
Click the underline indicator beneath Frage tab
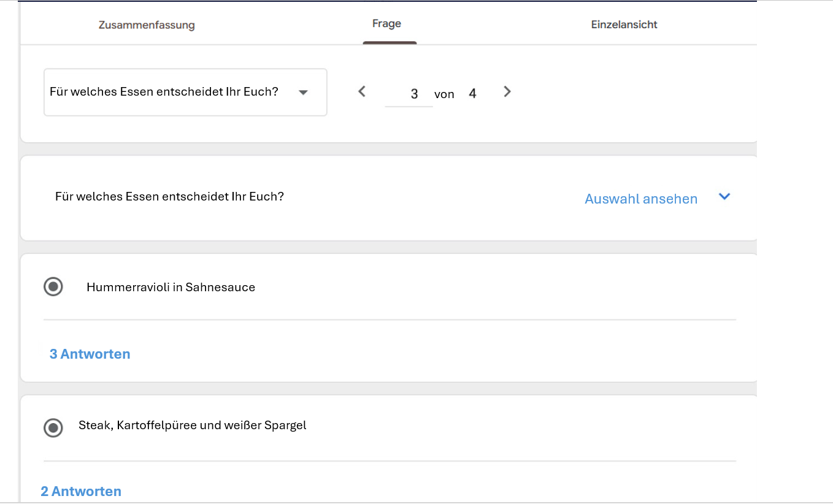pyautogui.click(x=390, y=43)
